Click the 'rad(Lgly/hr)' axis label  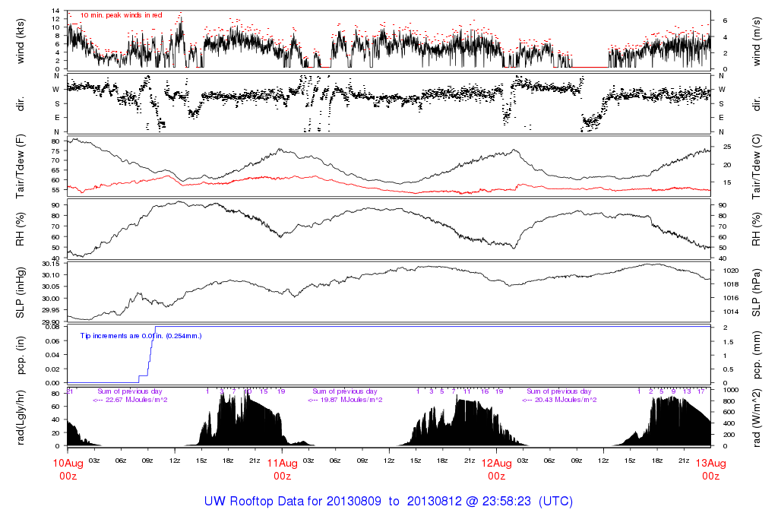click(21, 417)
